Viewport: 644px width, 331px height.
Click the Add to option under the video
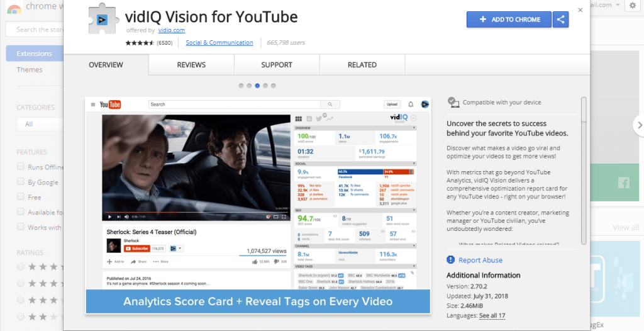[x=116, y=262]
